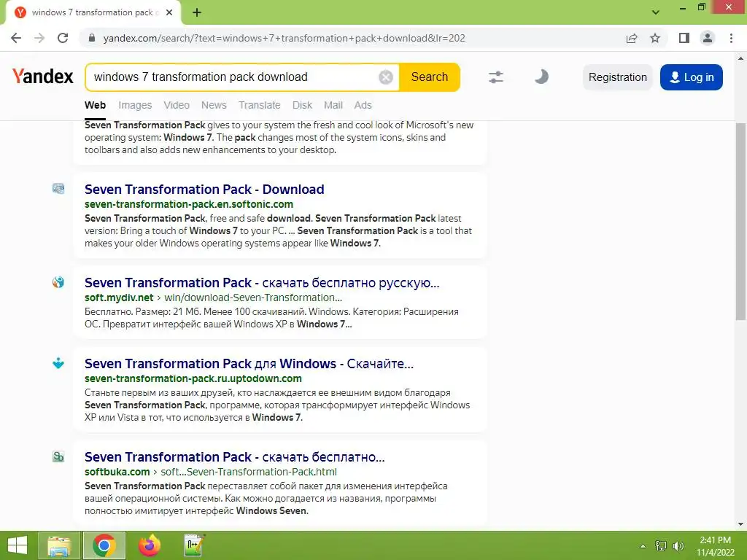Click the network tray icon
The image size is (747, 560).
(661, 546)
